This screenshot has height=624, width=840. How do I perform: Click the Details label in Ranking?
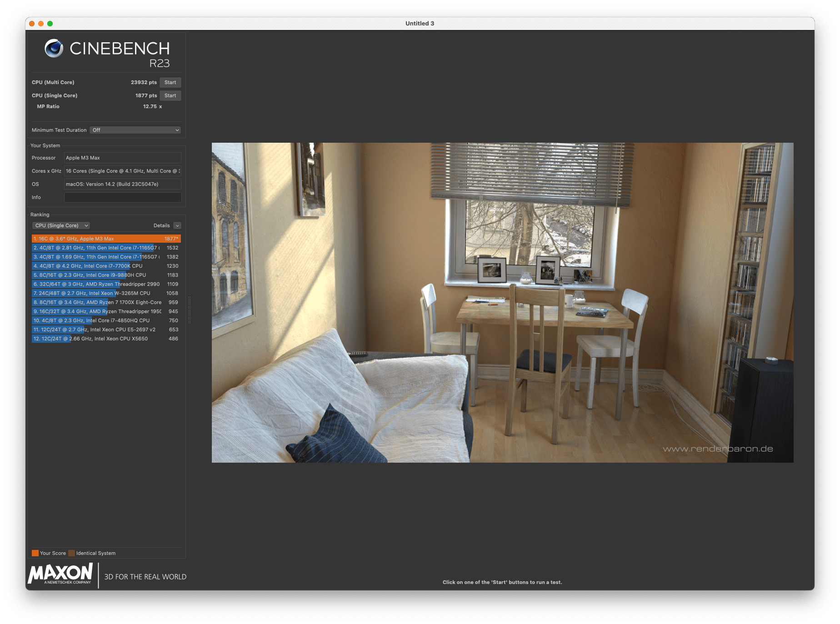(x=161, y=225)
